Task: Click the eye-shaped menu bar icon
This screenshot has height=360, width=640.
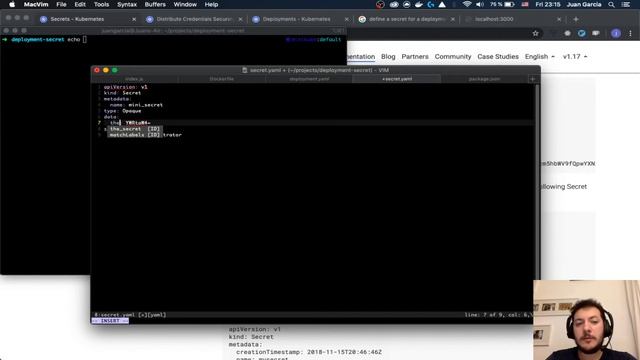Action: click(394, 4)
